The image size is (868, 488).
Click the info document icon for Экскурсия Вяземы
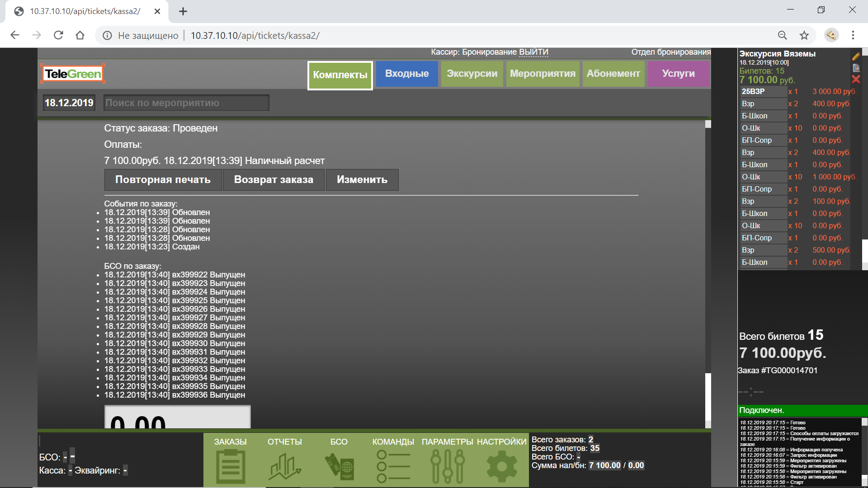click(x=856, y=68)
